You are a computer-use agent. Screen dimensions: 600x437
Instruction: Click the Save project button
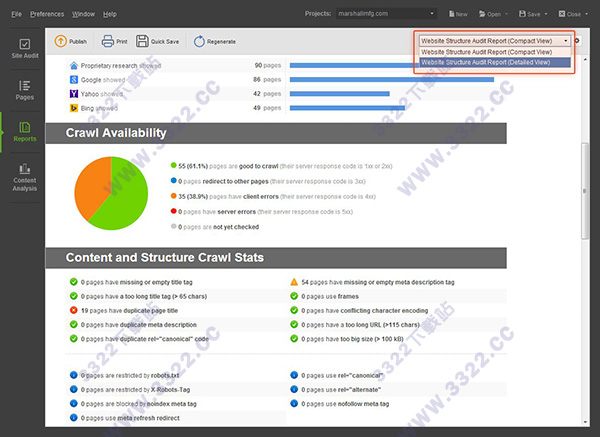pos(530,14)
